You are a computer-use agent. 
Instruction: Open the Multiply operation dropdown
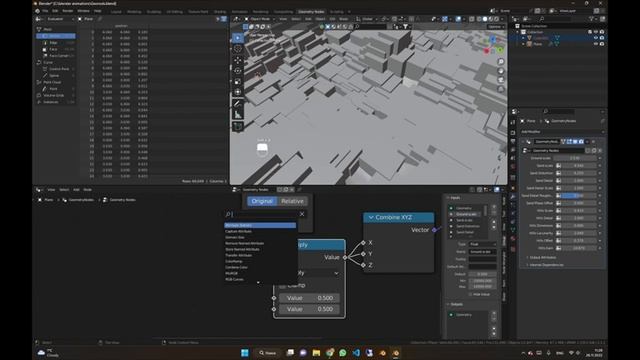click(318, 273)
